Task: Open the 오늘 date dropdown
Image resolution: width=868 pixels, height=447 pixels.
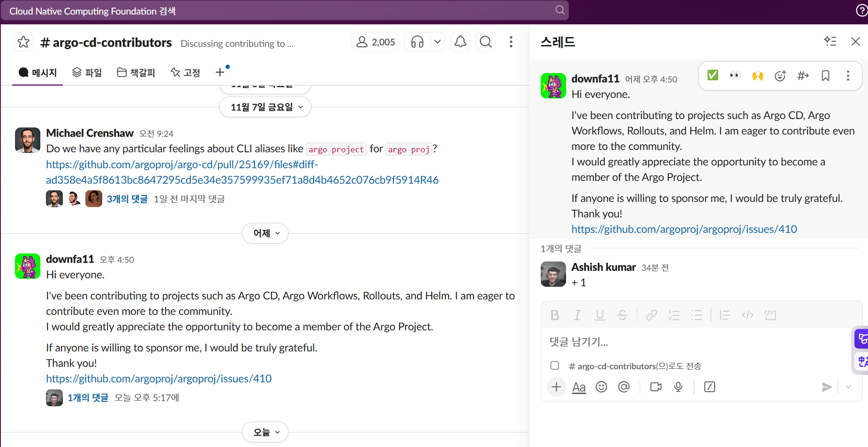Action: point(265,432)
